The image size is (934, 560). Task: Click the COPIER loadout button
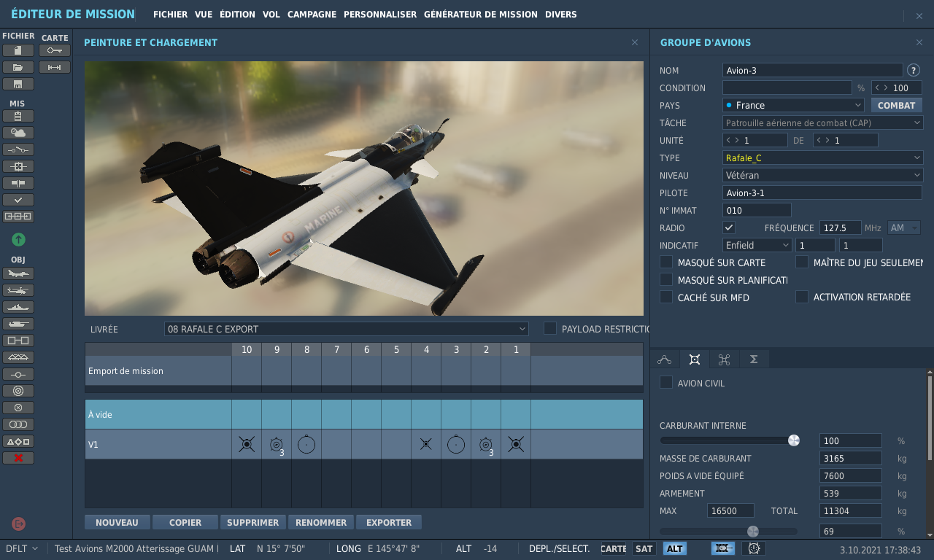pyautogui.click(x=185, y=522)
